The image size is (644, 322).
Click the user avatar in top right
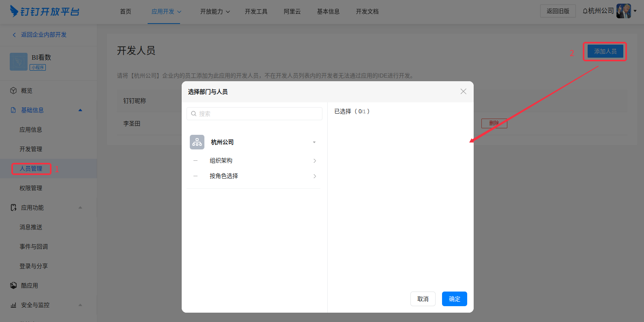(x=623, y=11)
